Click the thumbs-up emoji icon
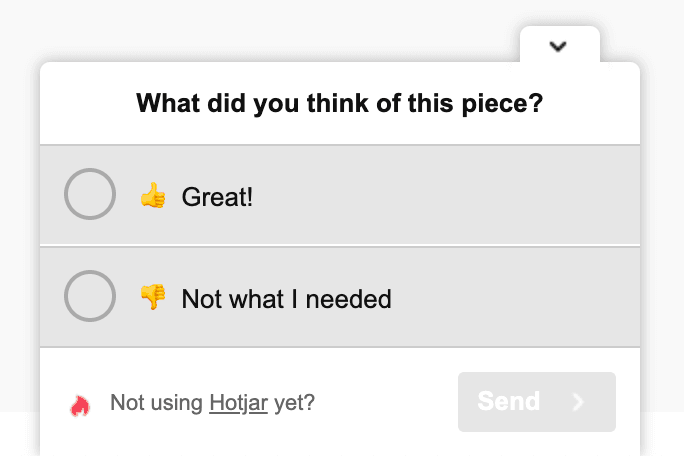Image resolution: width=684 pixels, height=456 pixels. click(x=153, y=197)
